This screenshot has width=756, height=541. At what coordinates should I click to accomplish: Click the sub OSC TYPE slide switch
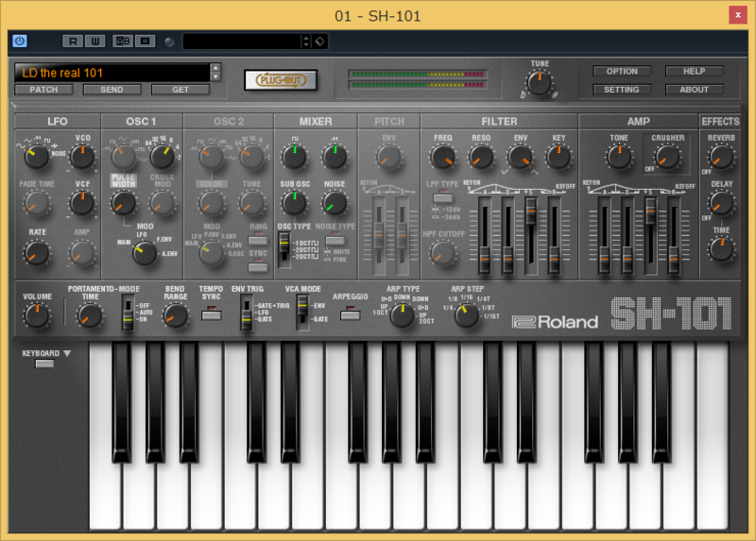point(284,249)
